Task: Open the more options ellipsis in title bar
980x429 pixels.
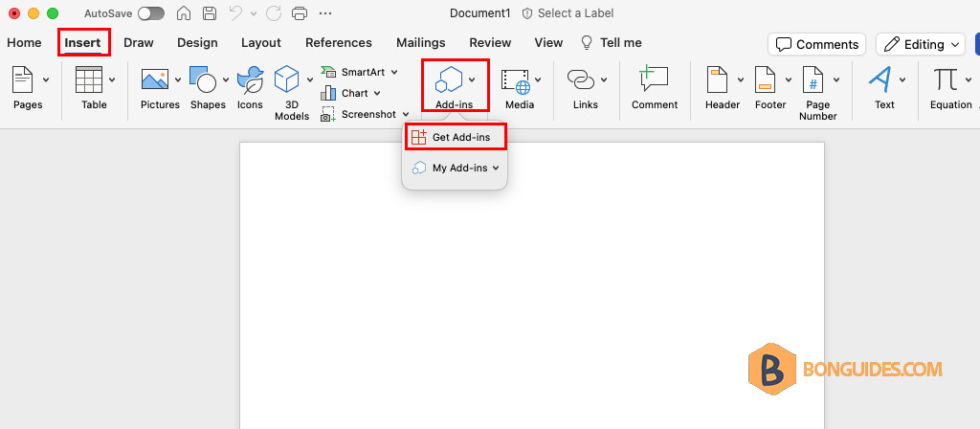Action: pyautogui.click(x=325, y=13)
